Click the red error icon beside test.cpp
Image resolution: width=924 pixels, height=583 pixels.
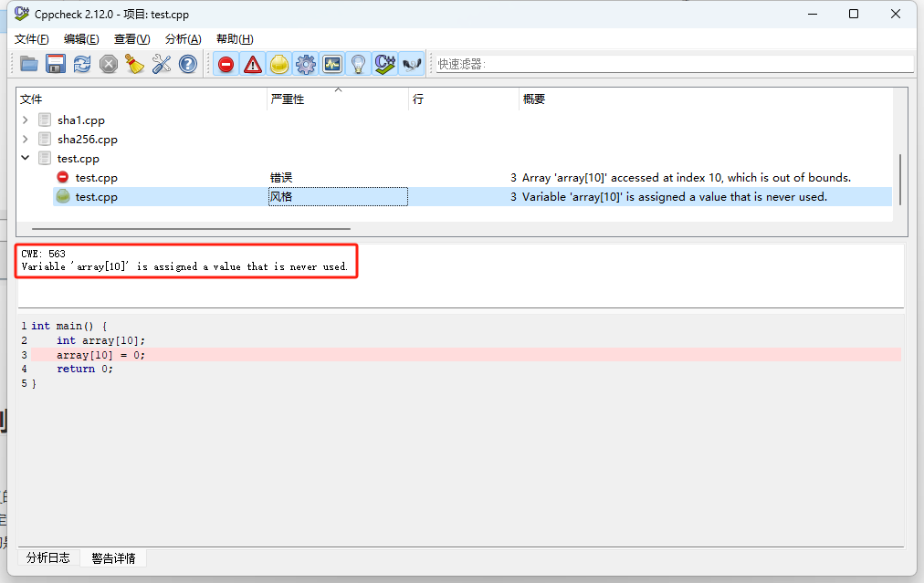coord(62,177)
